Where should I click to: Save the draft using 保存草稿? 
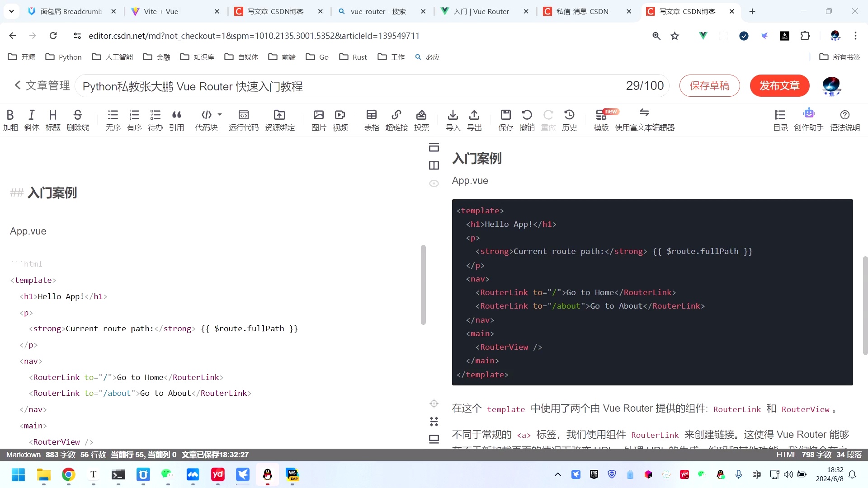pos(709,85)
